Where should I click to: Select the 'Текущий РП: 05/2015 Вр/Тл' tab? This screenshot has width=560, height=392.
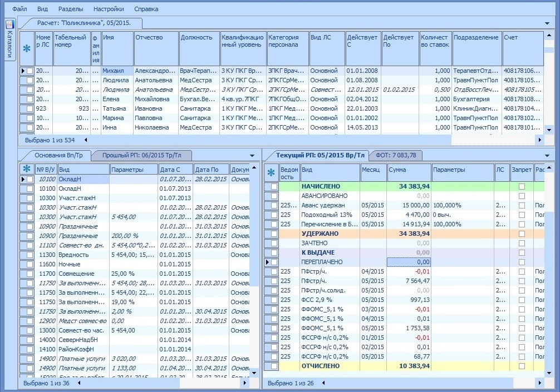[320, 156]
